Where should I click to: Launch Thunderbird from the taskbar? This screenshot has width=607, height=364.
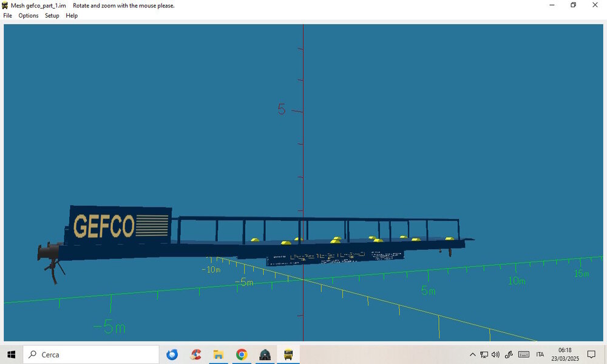click(x=172, y=354)
